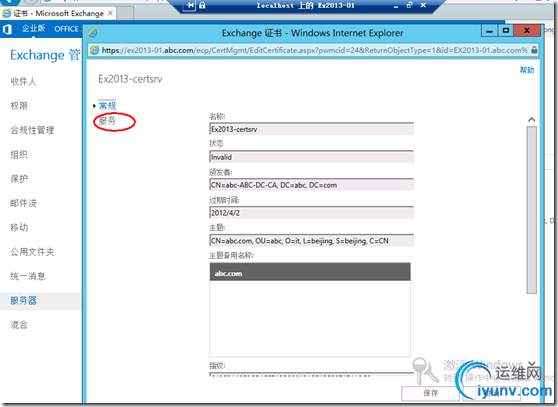
Task: Select the OFFICE header link
Action: [67, 29]
